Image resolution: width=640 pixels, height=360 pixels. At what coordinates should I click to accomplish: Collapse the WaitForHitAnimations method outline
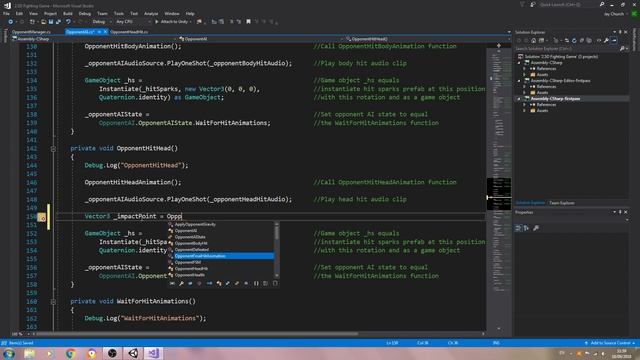point(53,302)
